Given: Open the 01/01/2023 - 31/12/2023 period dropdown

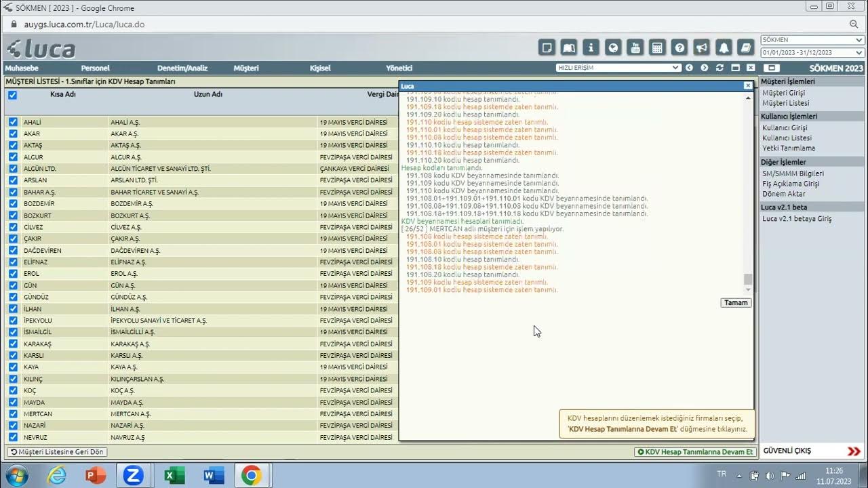Looking at the screenshot, I should [x=812, y=52].
